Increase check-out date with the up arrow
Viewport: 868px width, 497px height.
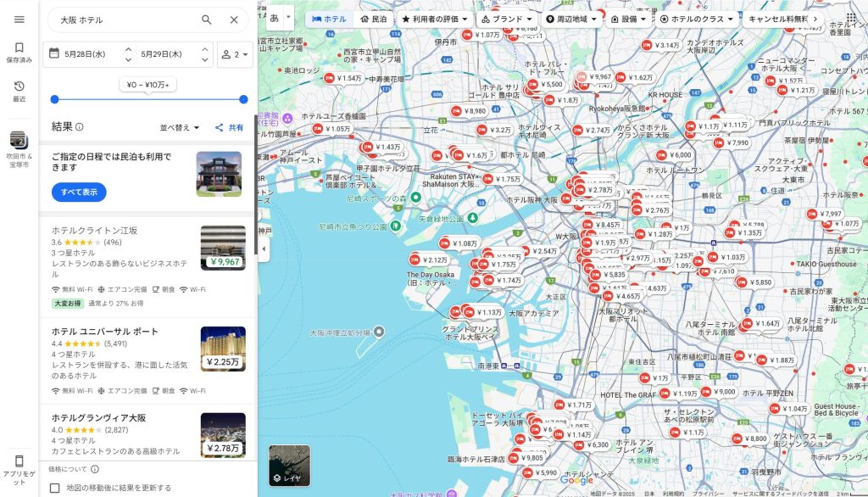pyautogui.click(x=205, y=48)
